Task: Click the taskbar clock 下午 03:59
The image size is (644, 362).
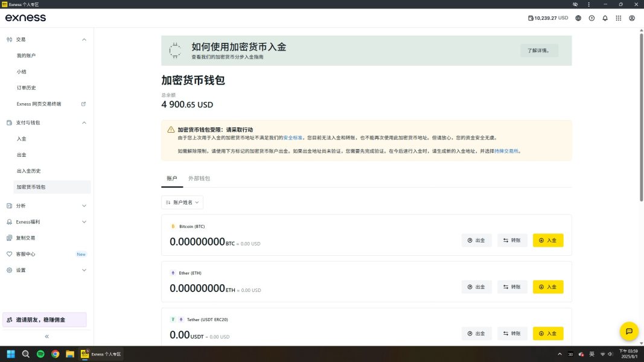Action: pyautogui.click(x=628, y=354)
